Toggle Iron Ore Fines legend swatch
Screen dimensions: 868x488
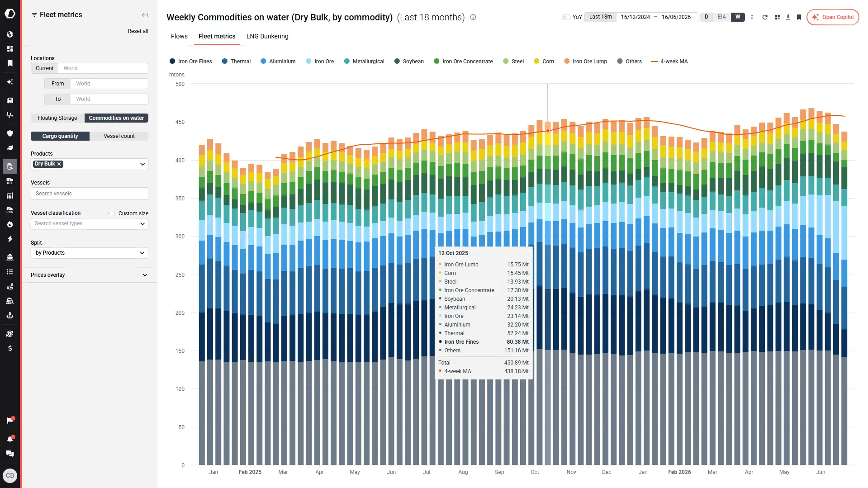pyautogui.click(x=172, y=62)
